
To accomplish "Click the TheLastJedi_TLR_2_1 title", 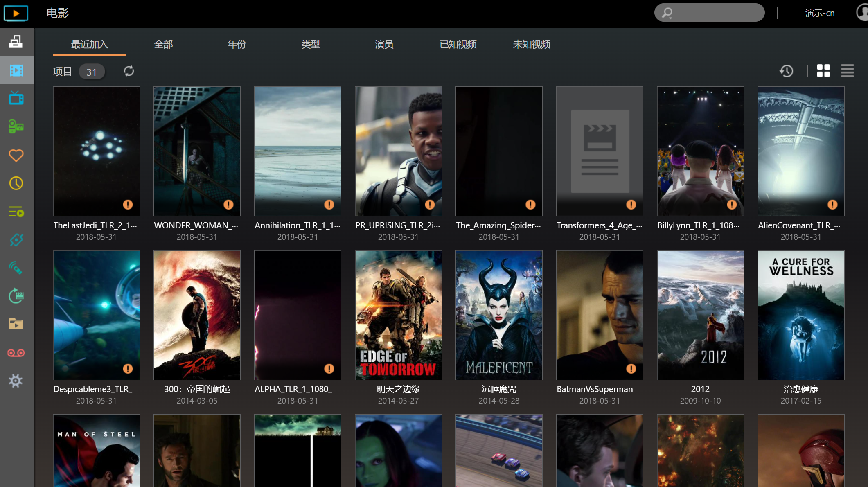I will 95,225.
